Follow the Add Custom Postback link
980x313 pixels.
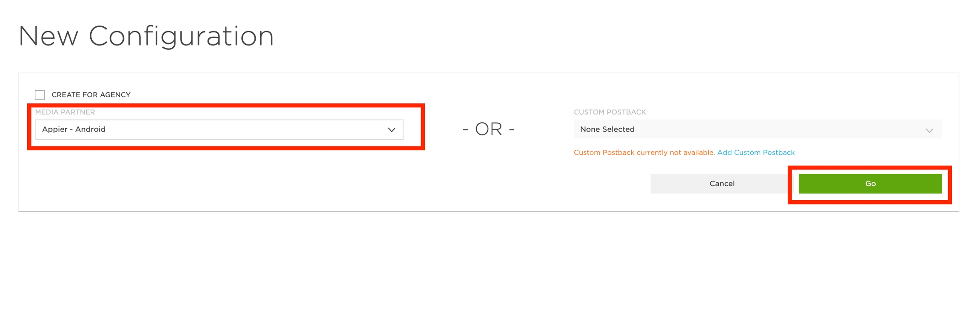coord(755,152)
